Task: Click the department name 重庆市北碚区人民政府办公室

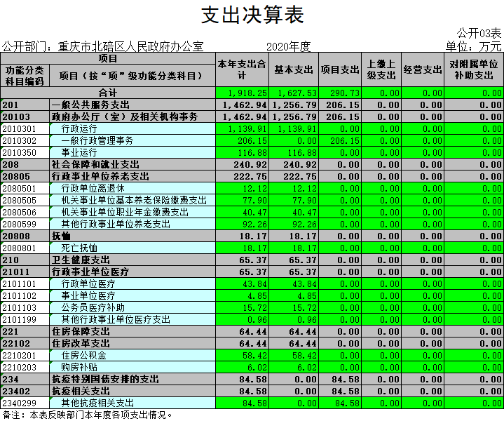Action: click(130, 47)
